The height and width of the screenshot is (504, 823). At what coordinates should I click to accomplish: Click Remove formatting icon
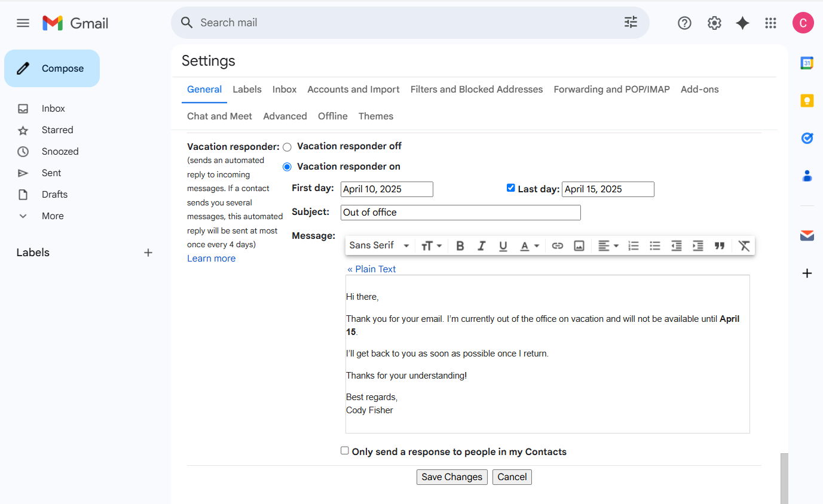click(744, 246)
